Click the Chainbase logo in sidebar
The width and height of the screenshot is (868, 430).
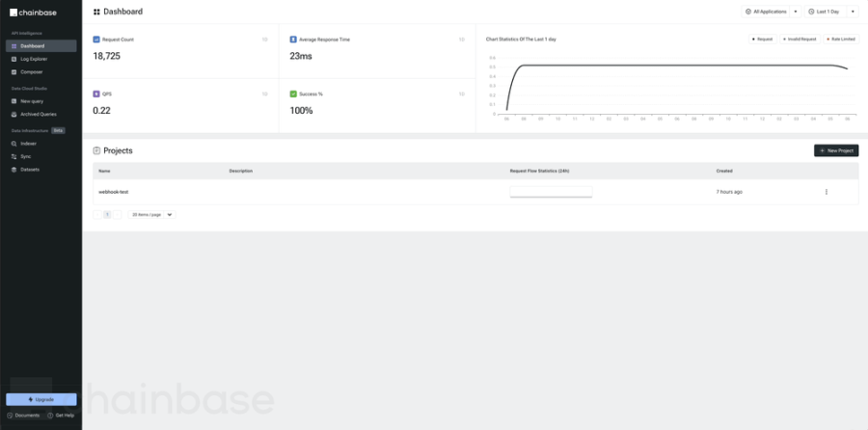35,12
